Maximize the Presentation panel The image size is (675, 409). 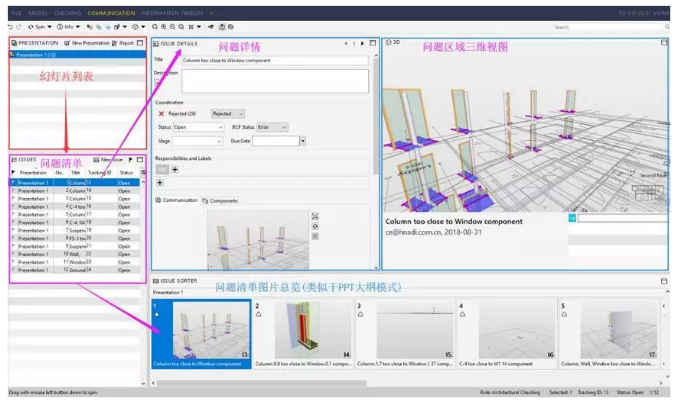pyautogui.click(x=140, y=43)
